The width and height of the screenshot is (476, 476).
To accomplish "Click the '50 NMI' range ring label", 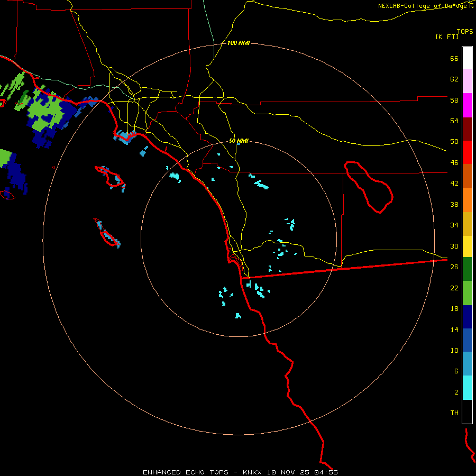I will point(239,141).
